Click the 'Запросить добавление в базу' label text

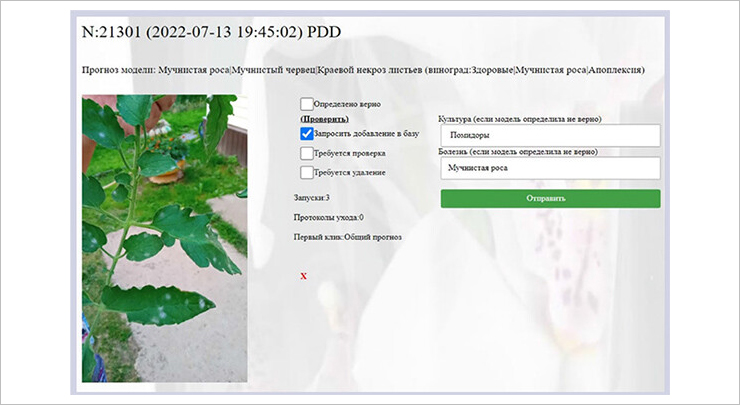[366, 133]
